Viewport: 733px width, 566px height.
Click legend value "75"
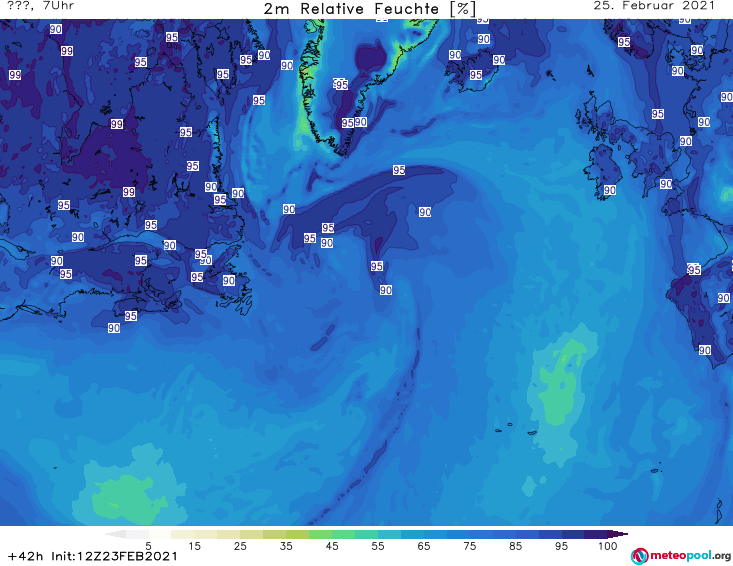[x=470, y=546]
